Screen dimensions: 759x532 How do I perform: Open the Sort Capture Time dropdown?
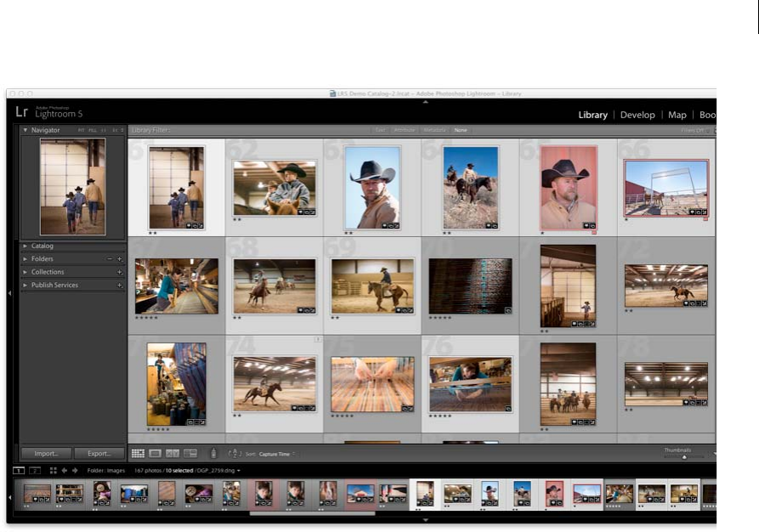point(276,454)
